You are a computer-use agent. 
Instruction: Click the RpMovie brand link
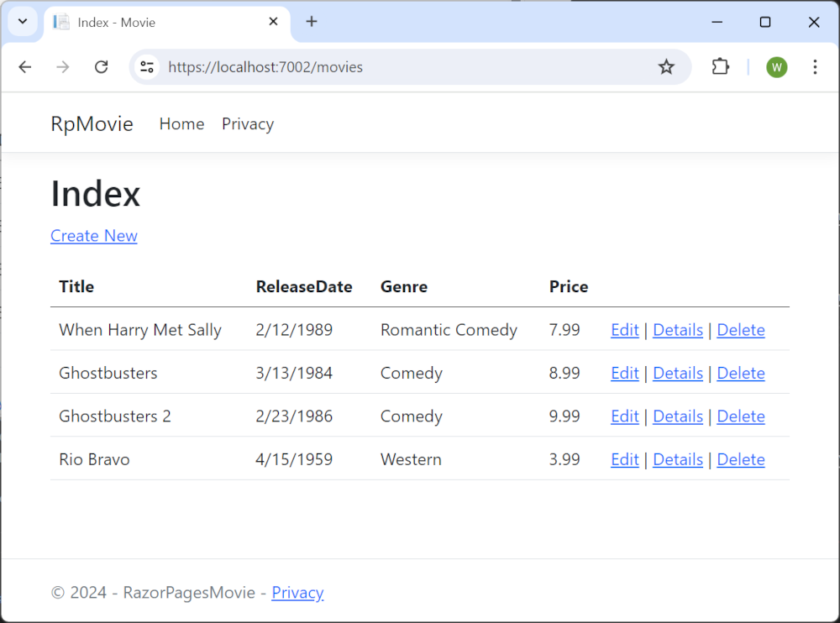[x=92, y=123]
